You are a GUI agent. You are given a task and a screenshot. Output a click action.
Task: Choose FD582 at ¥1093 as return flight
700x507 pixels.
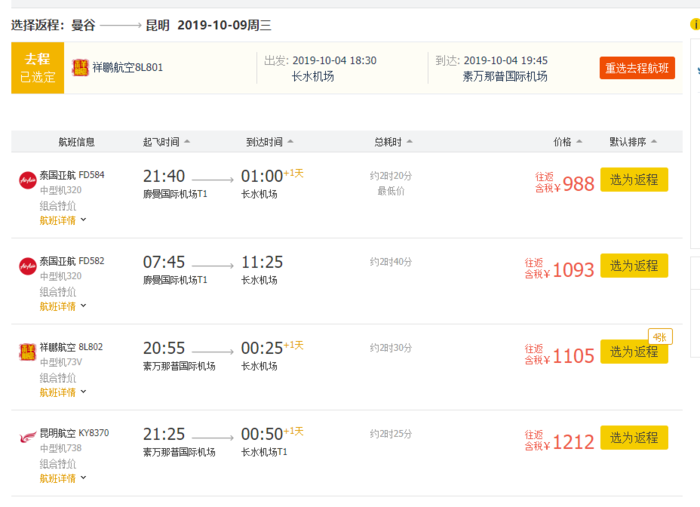point(634,266)
